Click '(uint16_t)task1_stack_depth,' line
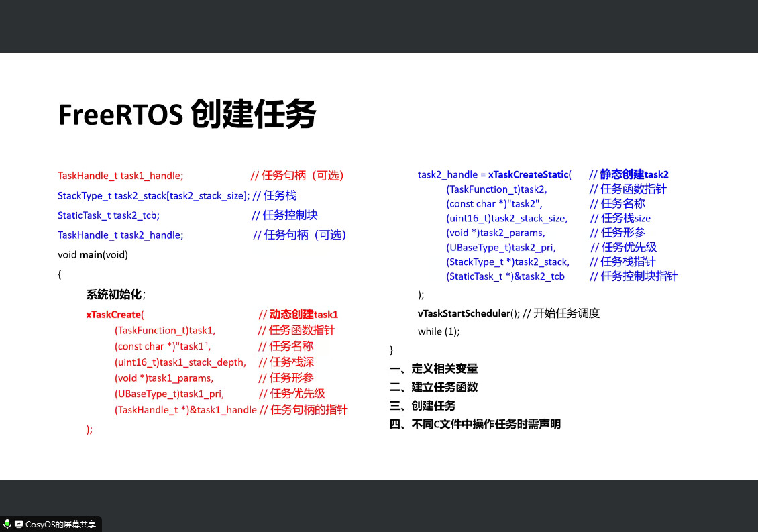Image resolution: width=758 pixels, height=532 pixels. pos(180,362)
